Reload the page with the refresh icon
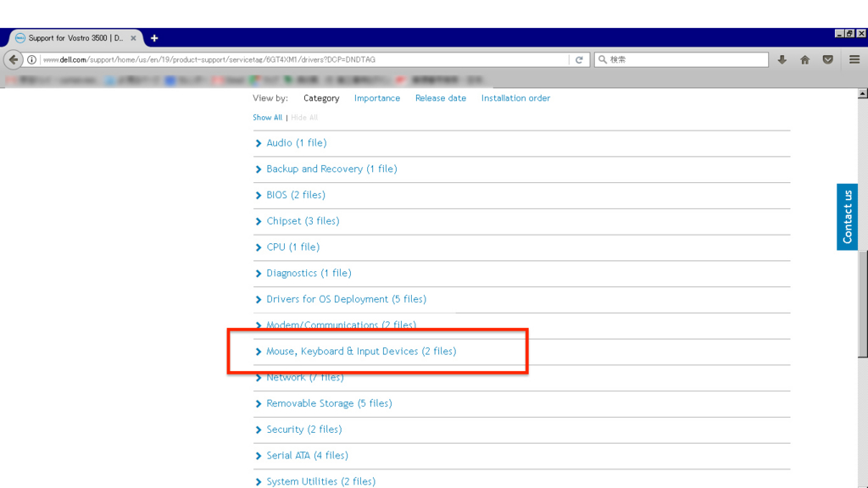868x488 pixels. (579, 60)
